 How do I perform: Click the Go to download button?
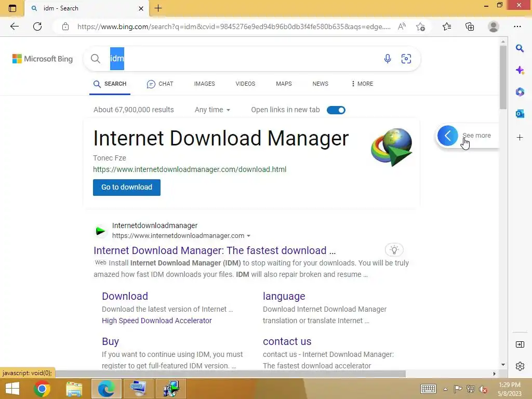[127, 187]
